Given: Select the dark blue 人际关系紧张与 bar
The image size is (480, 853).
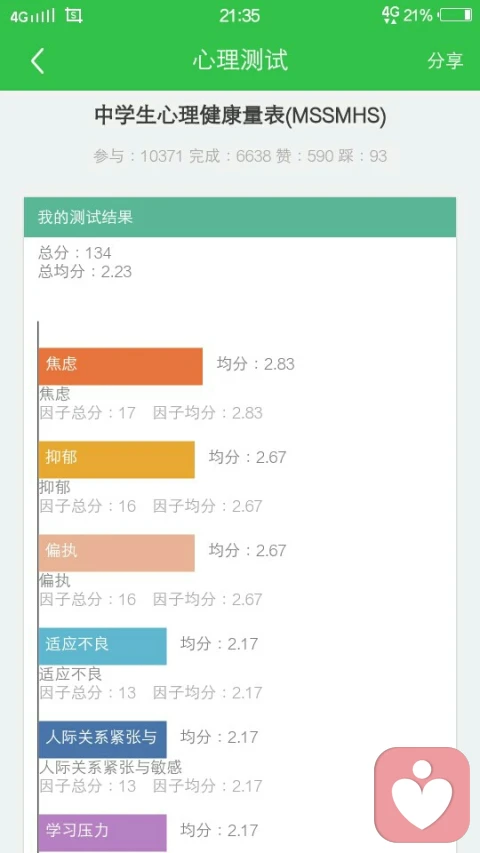Looking at the screenshot, I should pos(102,739).
